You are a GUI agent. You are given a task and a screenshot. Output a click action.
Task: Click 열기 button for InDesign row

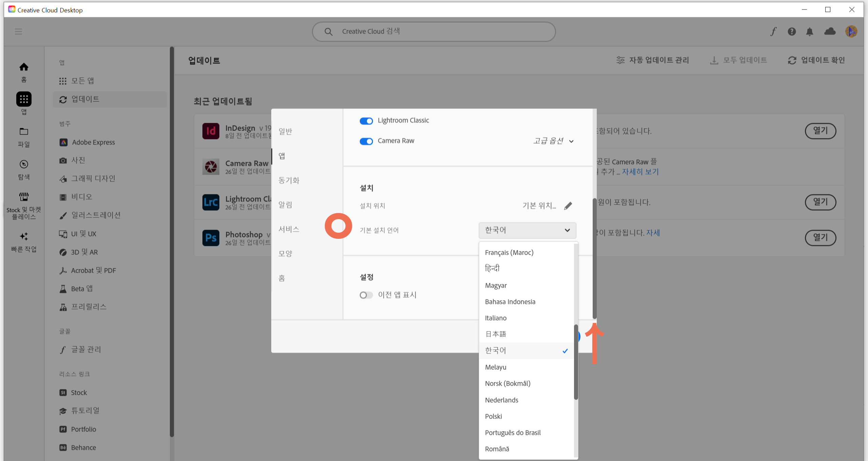click(821, 131)
